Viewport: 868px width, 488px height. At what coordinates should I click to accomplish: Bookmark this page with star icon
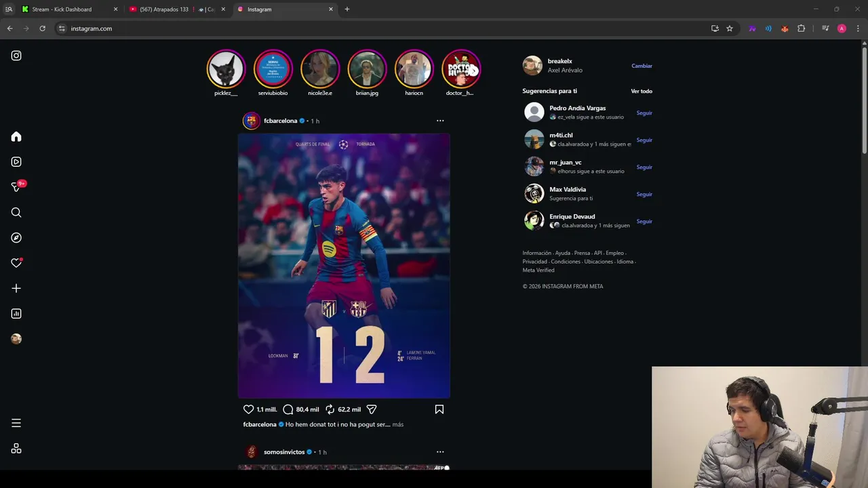pos(730,28)
